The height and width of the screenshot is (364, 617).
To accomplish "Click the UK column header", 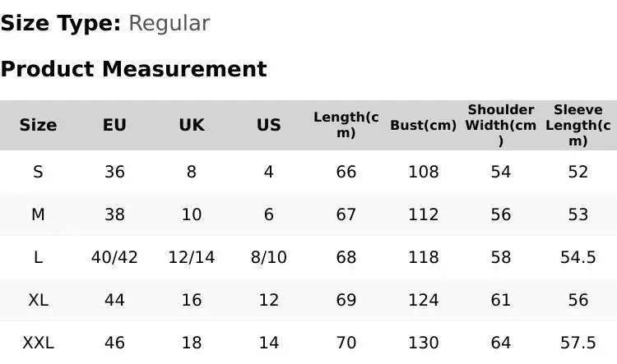I will click(192, 125).
